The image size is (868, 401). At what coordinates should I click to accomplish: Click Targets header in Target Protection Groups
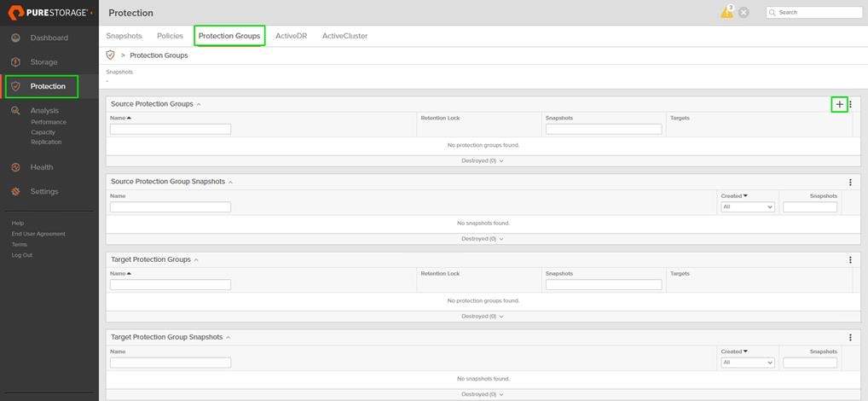(x=680, y=274)
